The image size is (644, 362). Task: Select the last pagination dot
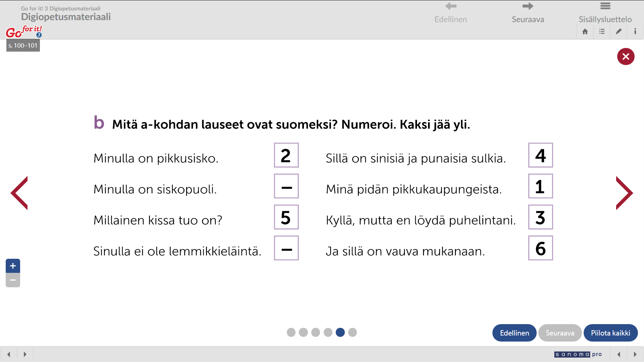point(353,332)
